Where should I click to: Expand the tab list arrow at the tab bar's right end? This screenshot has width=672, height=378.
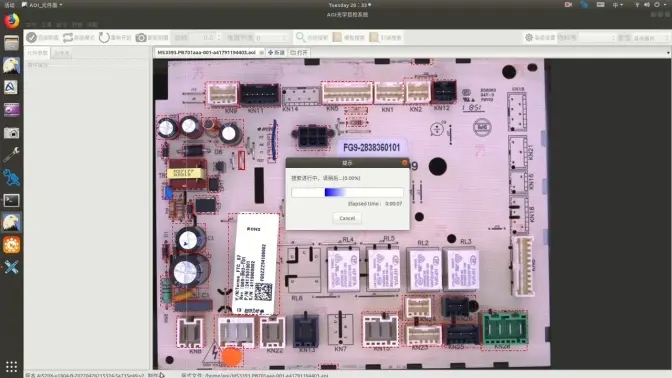point(668,53)
